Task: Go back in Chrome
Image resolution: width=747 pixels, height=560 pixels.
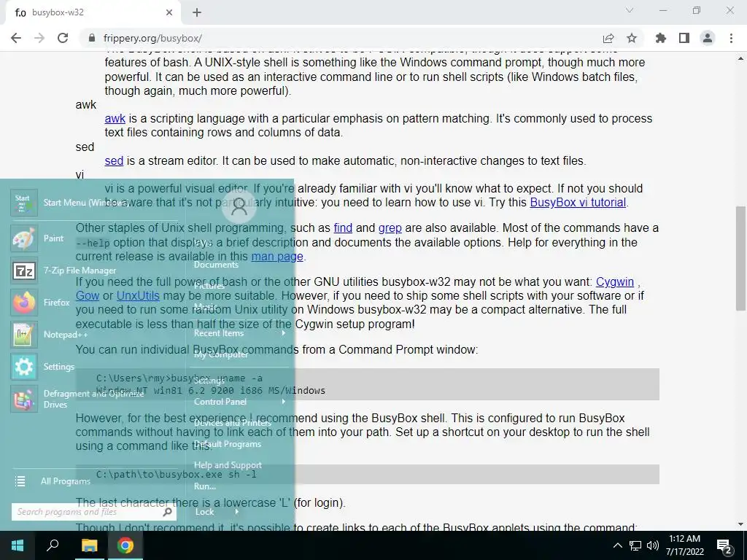Action: click(16, 38)
